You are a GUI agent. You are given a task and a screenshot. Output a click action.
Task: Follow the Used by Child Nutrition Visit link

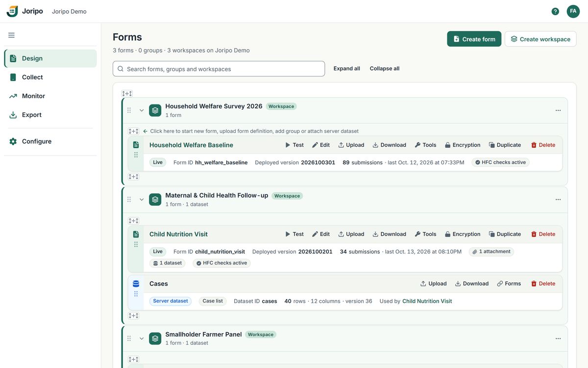pos(427,301)
